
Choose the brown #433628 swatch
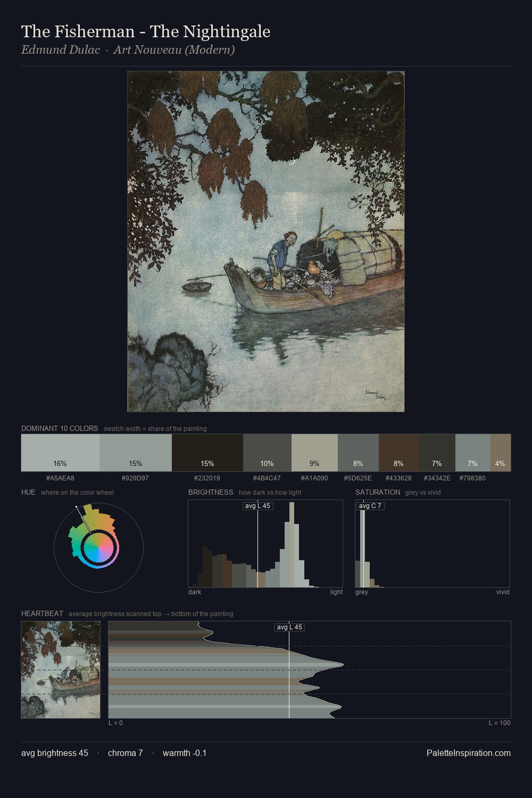pyautogui.click(x=399, y=453)
